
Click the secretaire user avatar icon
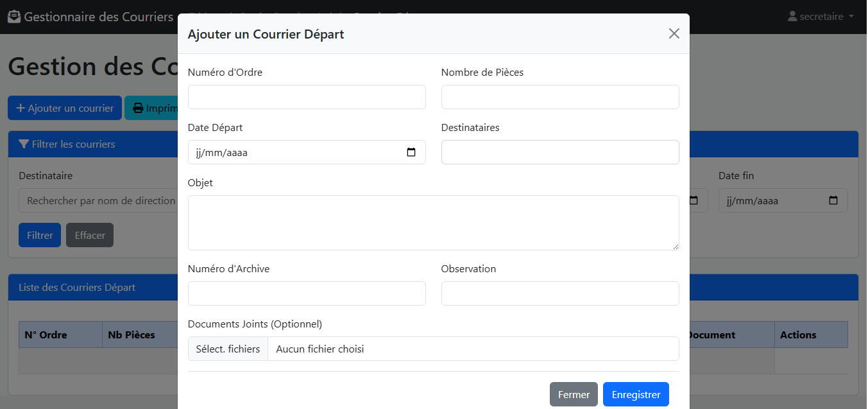792,17
